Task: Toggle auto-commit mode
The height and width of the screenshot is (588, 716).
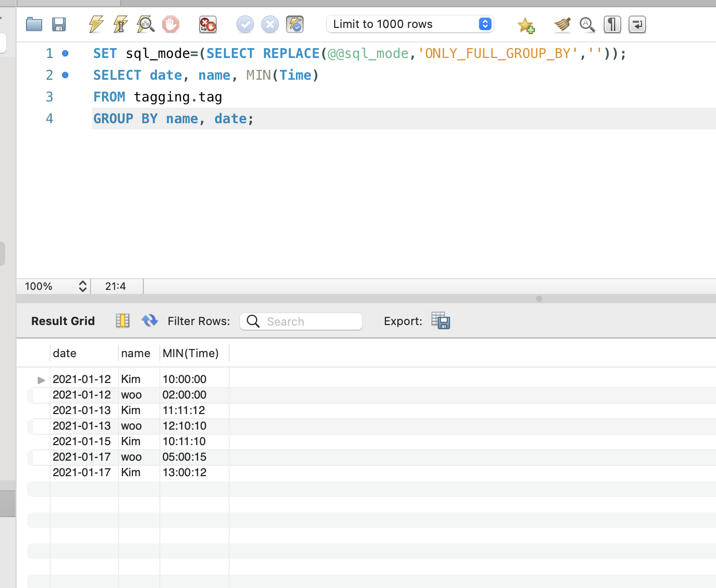Action: point(295,24)
